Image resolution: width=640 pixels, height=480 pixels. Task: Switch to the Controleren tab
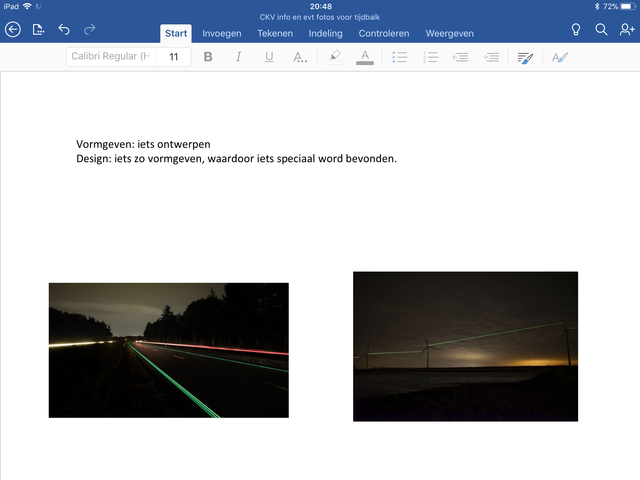(x=384, y=33)
